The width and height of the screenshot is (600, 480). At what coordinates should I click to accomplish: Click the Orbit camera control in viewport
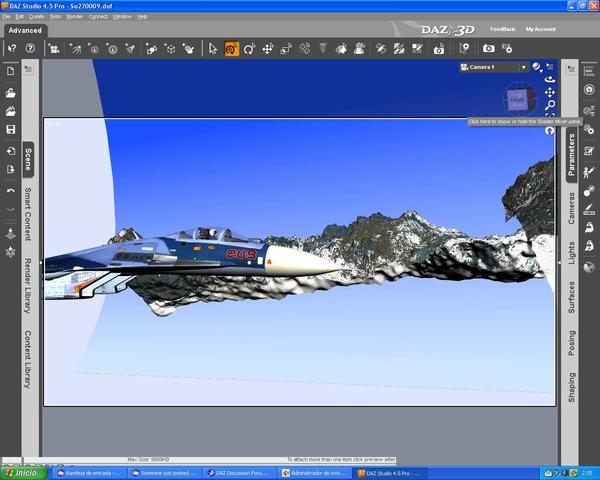coord(550,80)
